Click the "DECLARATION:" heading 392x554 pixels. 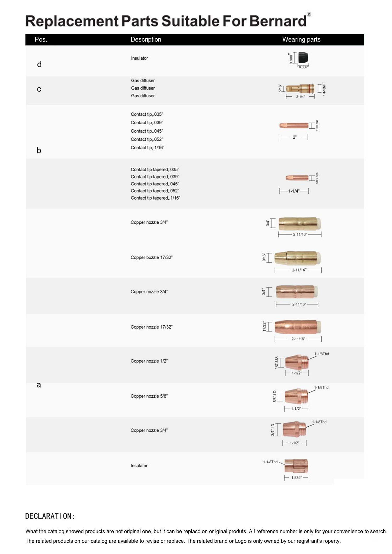tap(50, 516)
